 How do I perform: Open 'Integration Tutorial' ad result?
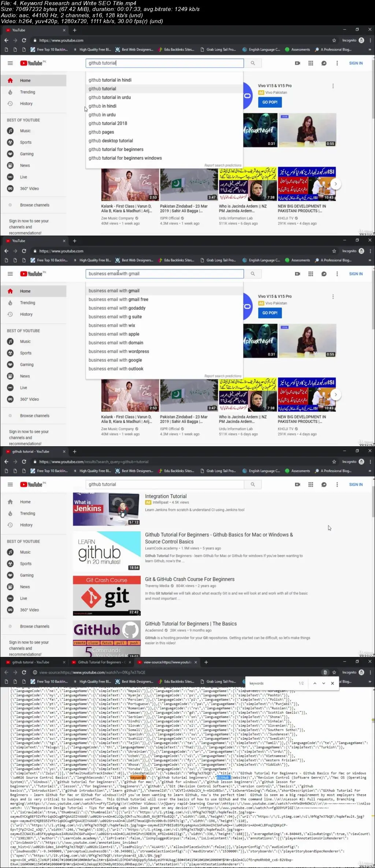[166, 496]
